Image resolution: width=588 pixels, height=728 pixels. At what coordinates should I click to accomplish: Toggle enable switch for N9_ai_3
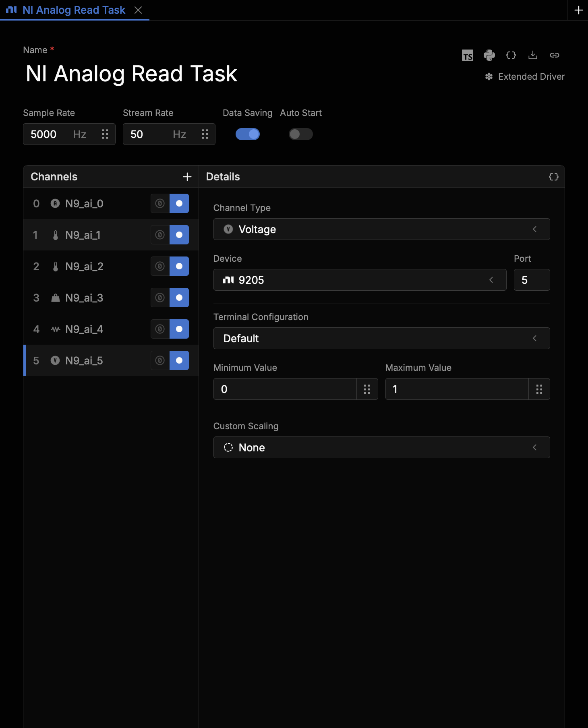pos(179,298)
